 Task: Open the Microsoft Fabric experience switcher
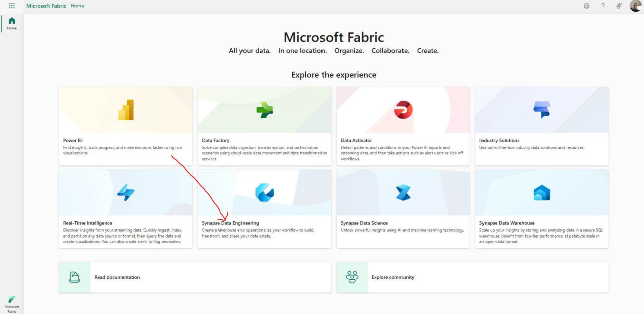pyautogui.click(x=12, y=304)
